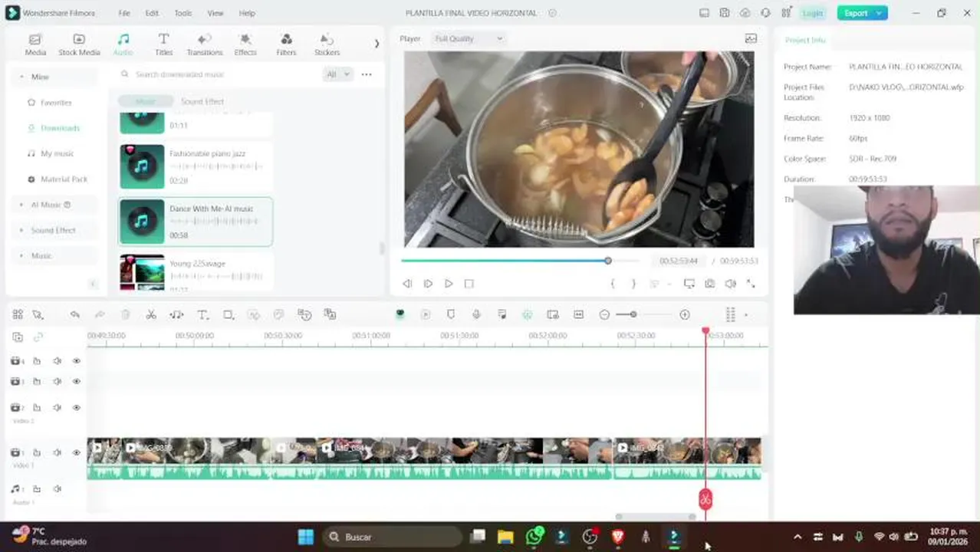This screenshot has height=552, width=980.
Task: Click the player volume icon
Action: pyautogui.click(x=730, y=284)
